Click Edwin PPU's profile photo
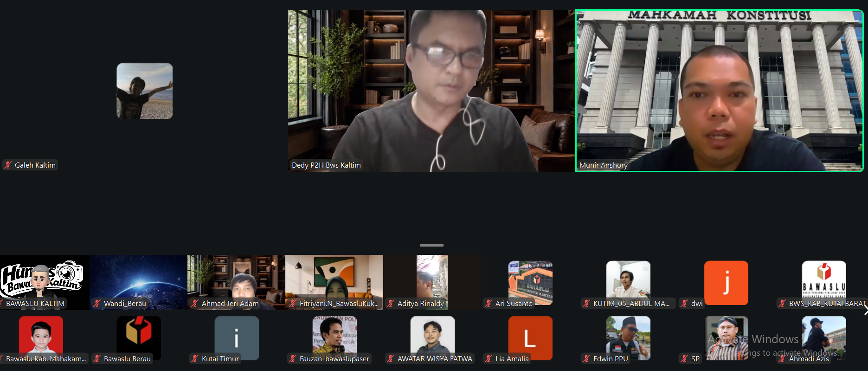This screenshot has height=371, width=868. click(x=628, y=338)
